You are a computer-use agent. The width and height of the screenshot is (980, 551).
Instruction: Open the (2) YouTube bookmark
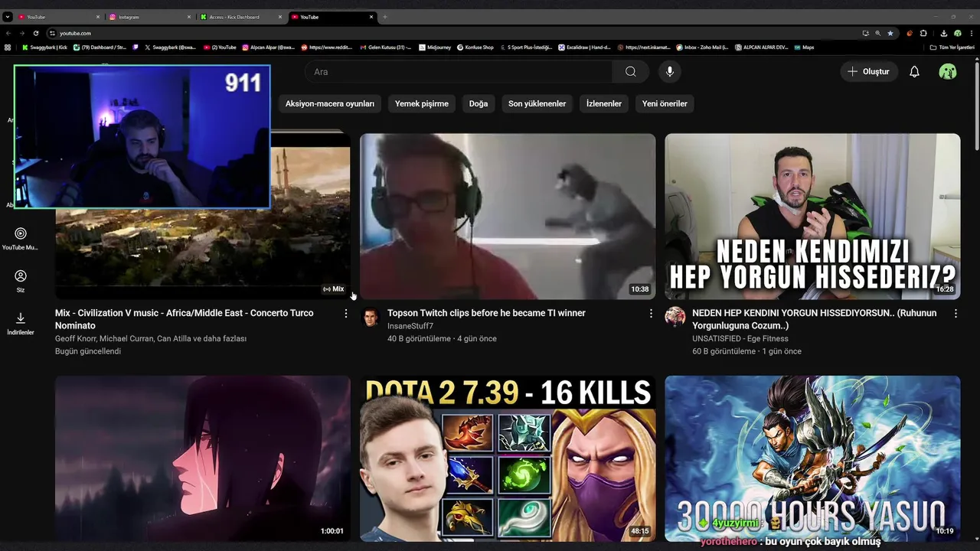point(220,47)
